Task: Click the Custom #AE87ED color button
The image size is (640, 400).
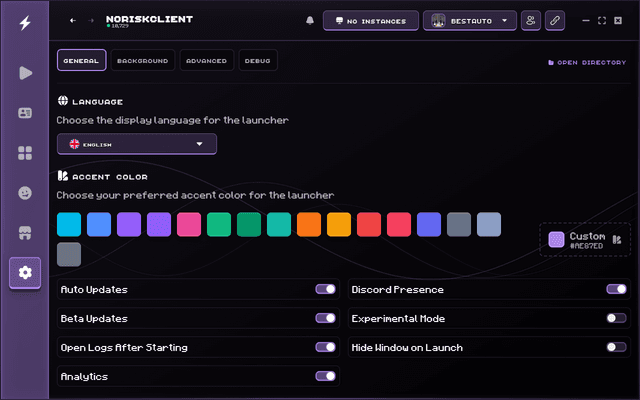Action: tap(585, 240)
